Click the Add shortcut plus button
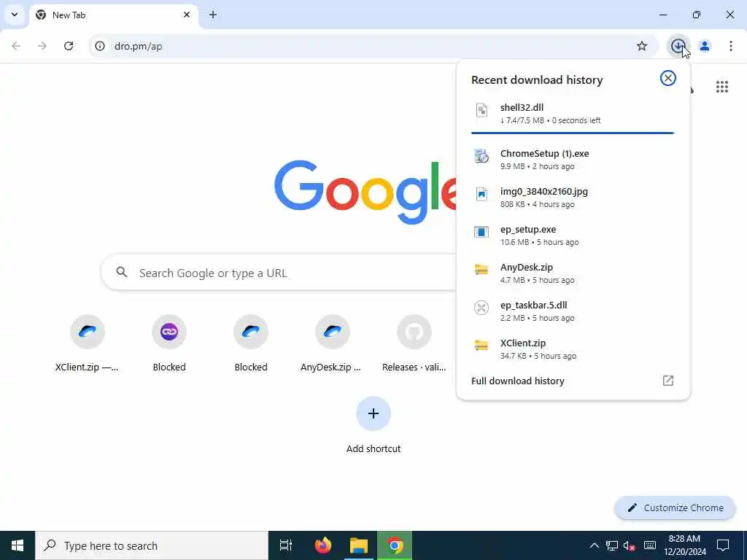 373,413
